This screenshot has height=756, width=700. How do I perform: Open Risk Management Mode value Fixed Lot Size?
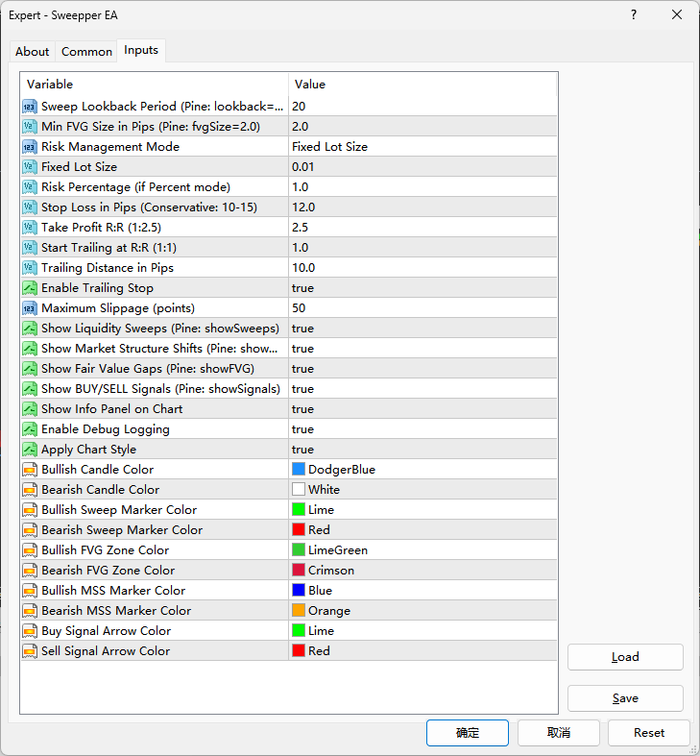click(x=422, y=147)
